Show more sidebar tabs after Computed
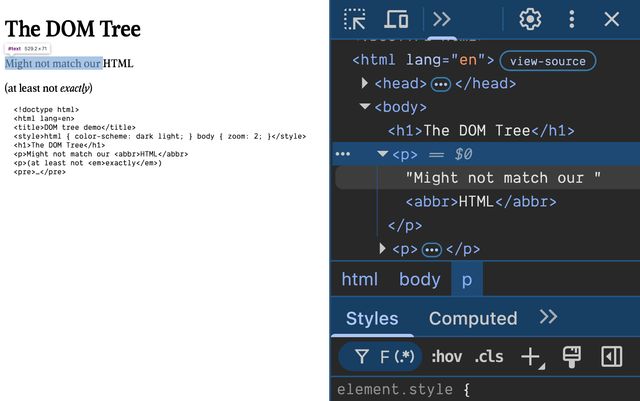Image resolution: width=640 pixels, height=401 pixels. pyautogui.click(x=548, y=317)
